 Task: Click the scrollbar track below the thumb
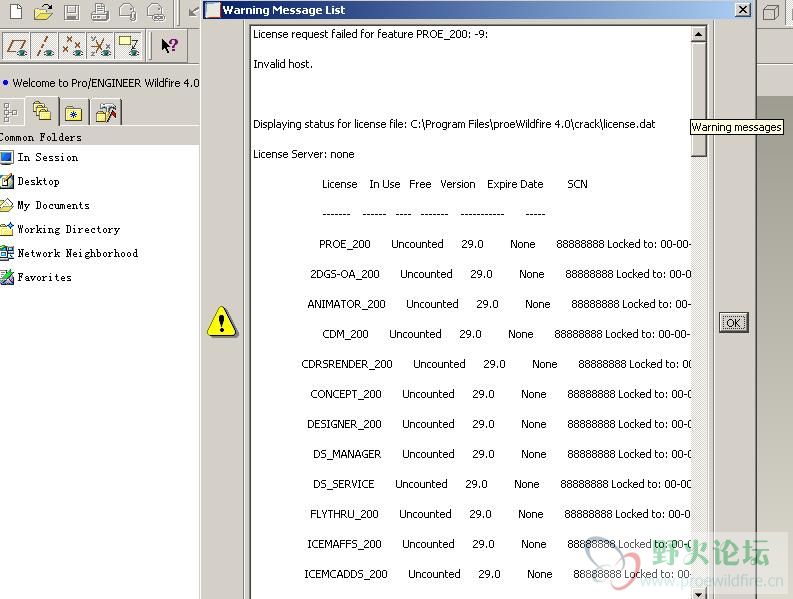[x=698, y=372]
